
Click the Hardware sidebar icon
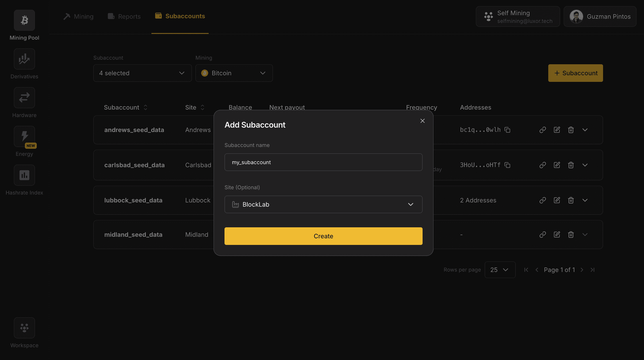click(24, 97)
